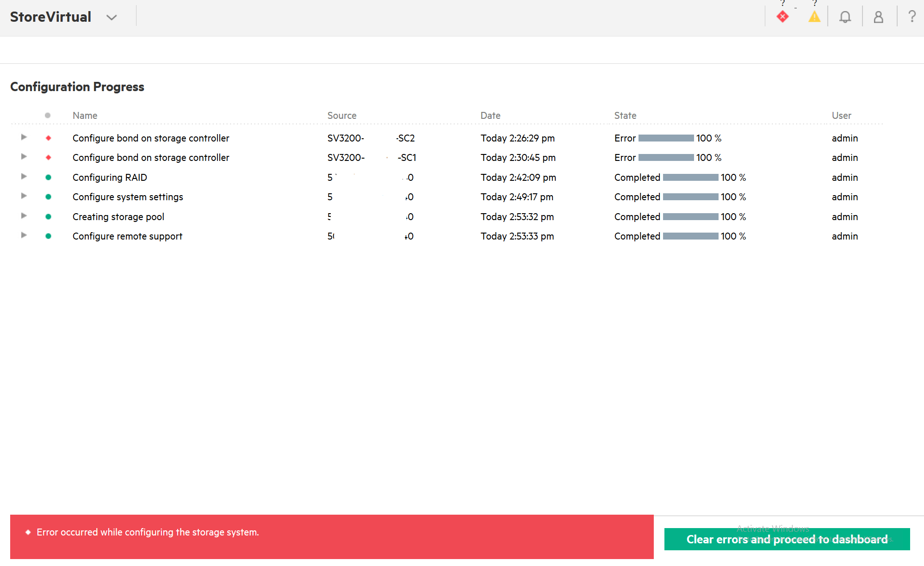Expand the Configure remote support row

click(24, 235)
